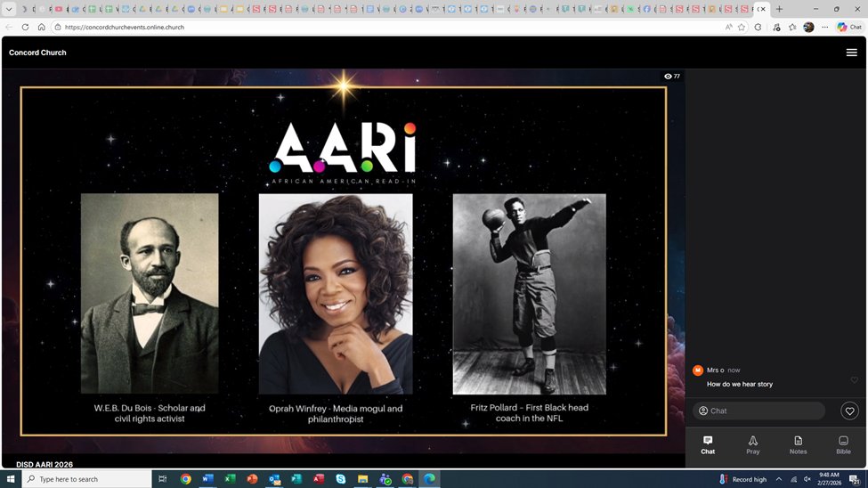The image size is (868, 488).
Task: Show hidden system tray icons
Action: (778, 479)
